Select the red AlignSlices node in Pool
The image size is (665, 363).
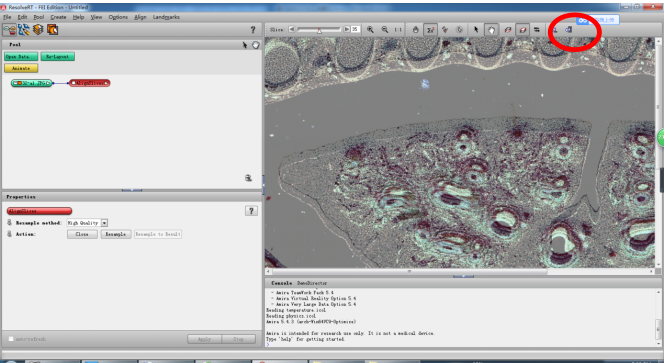(89, 83)
